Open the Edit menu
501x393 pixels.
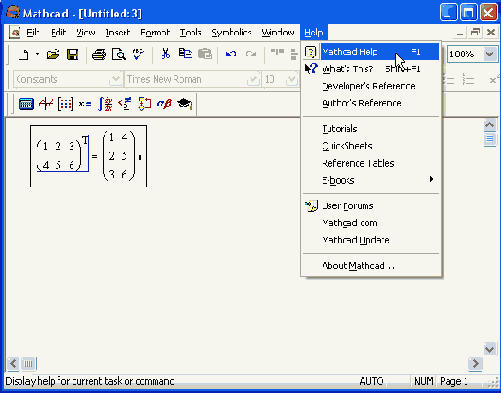click(58, 33)
